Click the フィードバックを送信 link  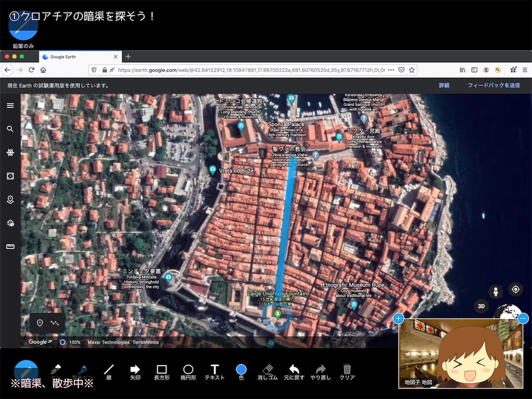494,86
